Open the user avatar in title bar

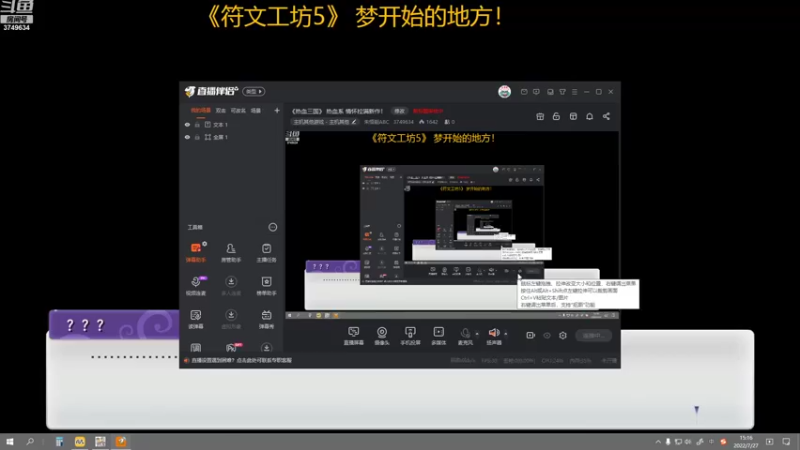(x=505, y=91)
